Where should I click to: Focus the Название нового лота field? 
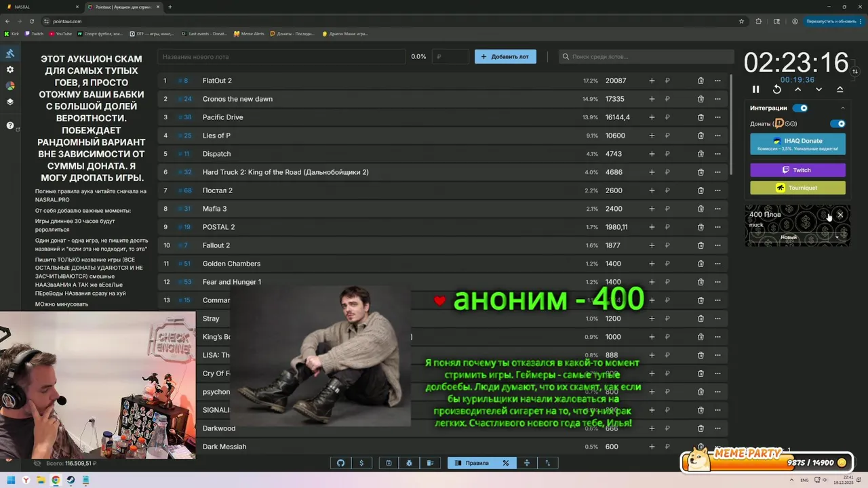pyautogui.click(x=281, y=57)
